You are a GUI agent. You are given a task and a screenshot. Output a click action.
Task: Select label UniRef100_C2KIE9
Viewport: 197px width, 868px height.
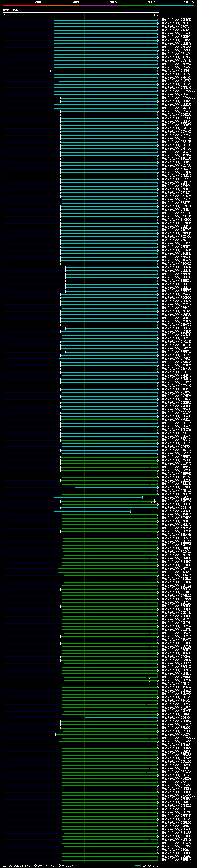[x=177, y=586]
